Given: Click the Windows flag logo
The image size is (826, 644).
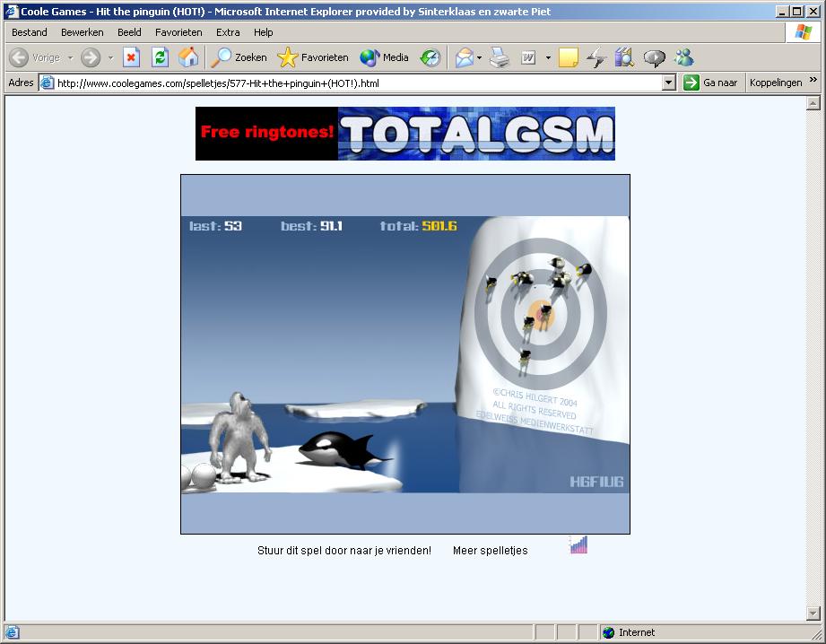Looking at the screenshot, I should 804,32.
